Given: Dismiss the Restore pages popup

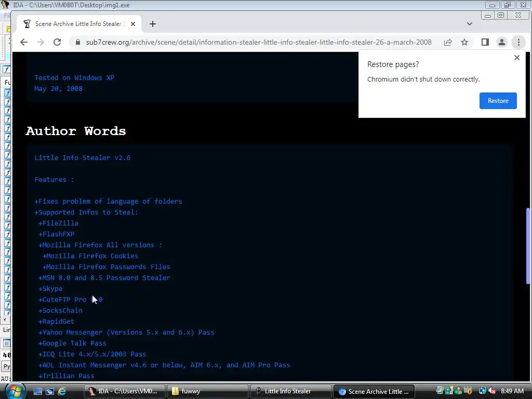Looking at the screenshot, I should tap(517, 58).
